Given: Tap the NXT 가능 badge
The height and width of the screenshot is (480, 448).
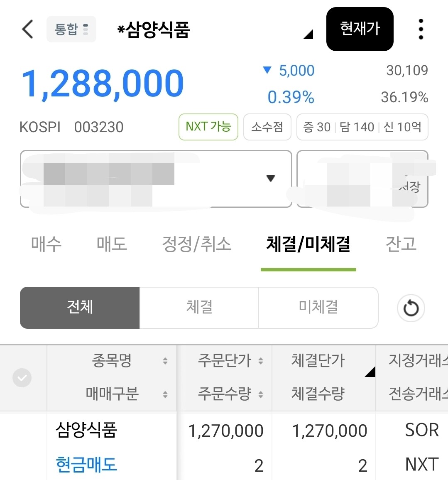Looking at the screenshot, I should pyautogui.click(x=208, y=127).
